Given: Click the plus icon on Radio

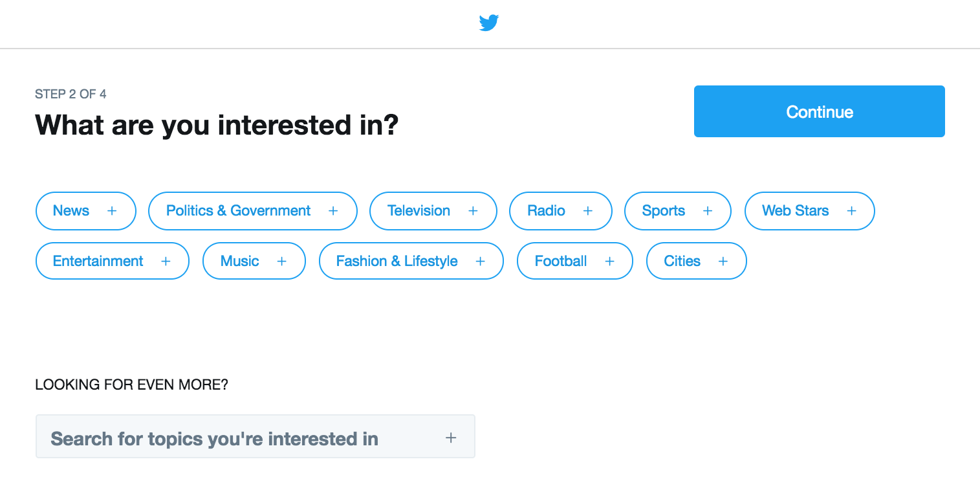Looking at the screenshot, I should [588, 211].
